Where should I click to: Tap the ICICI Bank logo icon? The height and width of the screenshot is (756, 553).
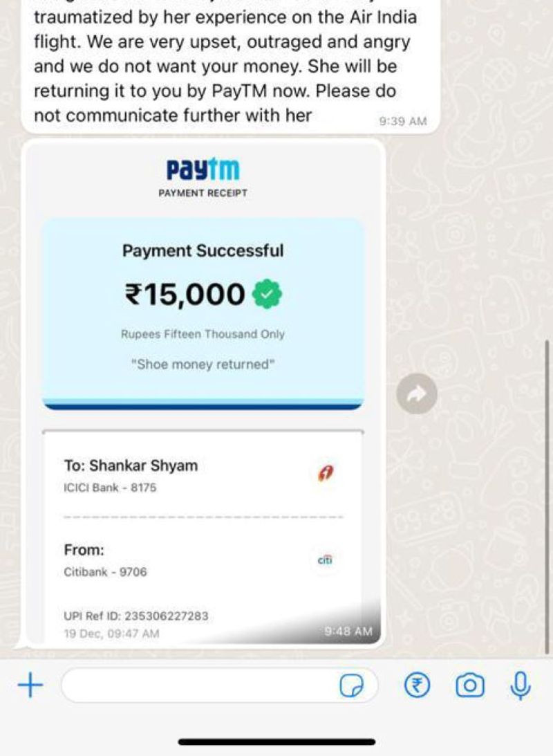coord(326,473)
